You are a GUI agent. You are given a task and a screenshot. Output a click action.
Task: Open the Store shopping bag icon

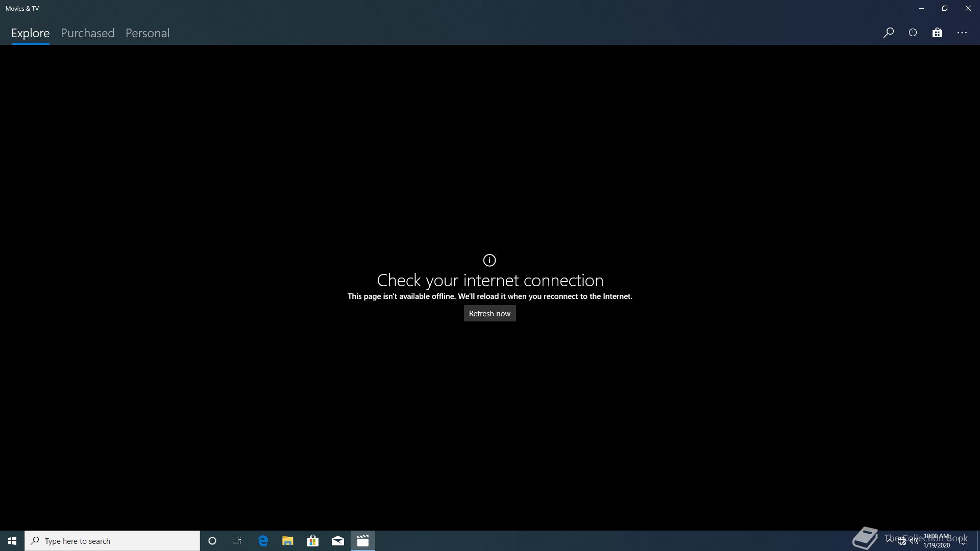coord(937,33)
